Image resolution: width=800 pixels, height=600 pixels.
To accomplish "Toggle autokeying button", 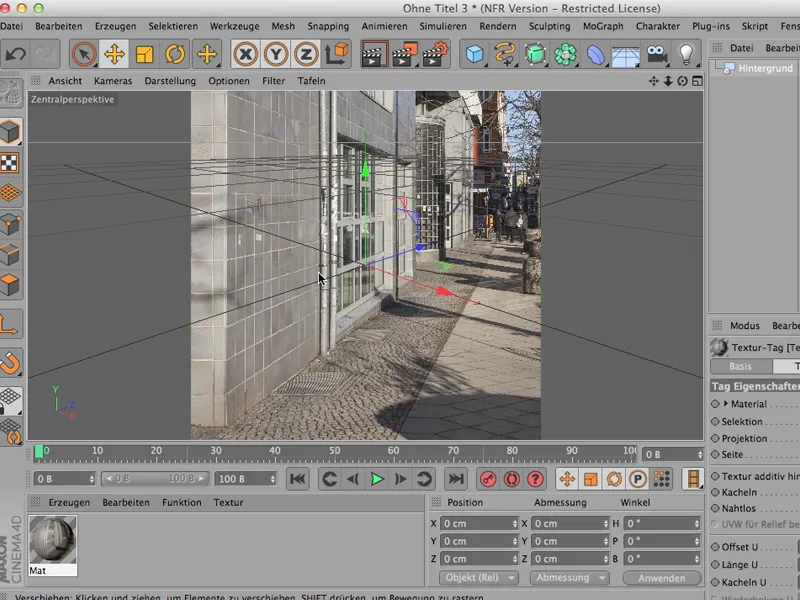I will click(512, 479).
